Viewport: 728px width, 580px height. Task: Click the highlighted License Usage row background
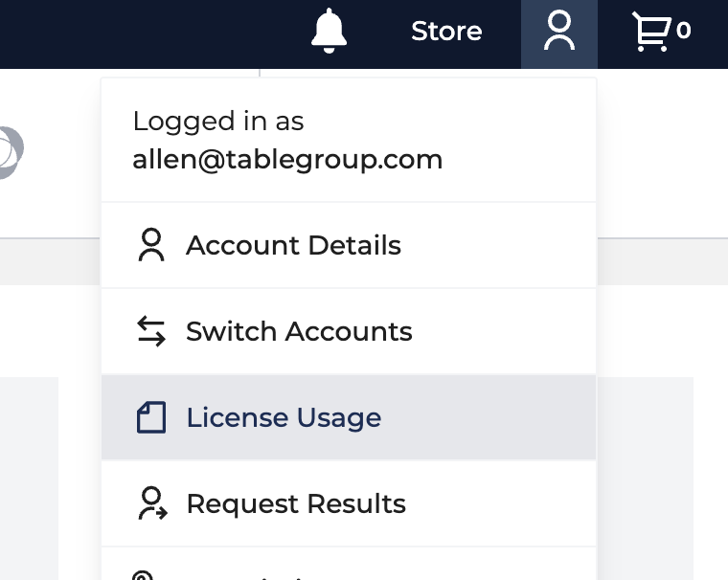(x=488, y=417)
